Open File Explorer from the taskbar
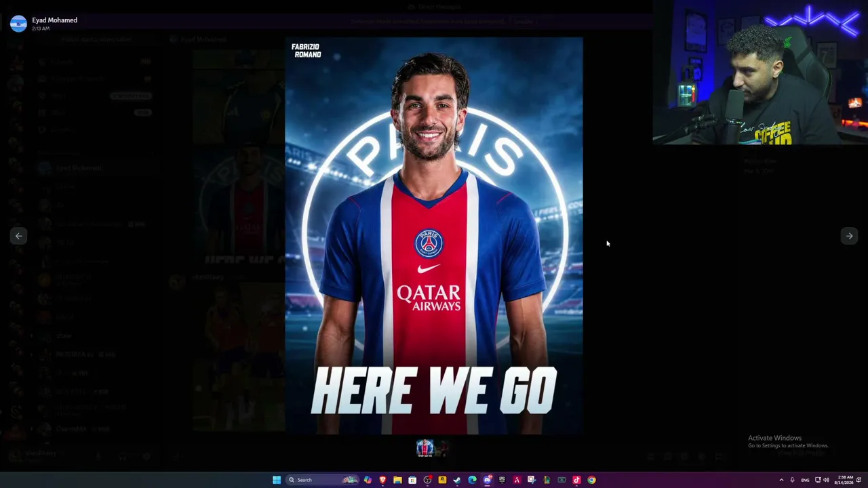 (397, 480)
